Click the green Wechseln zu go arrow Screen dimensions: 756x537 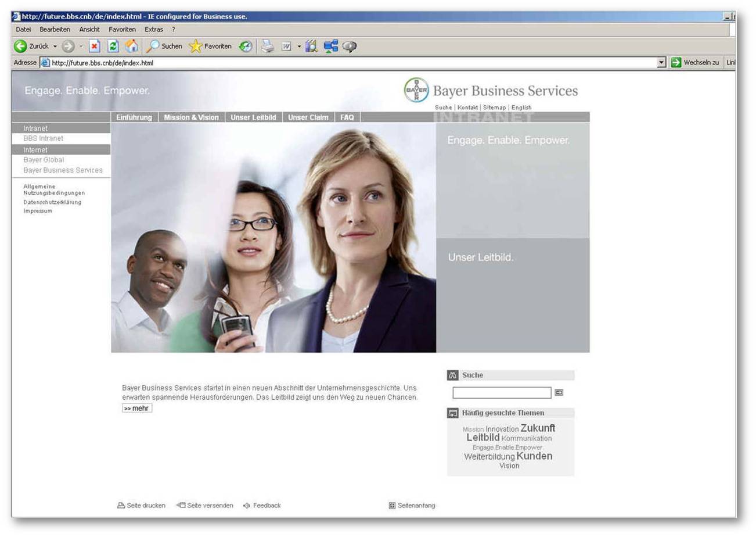click(x=676, y=63)
